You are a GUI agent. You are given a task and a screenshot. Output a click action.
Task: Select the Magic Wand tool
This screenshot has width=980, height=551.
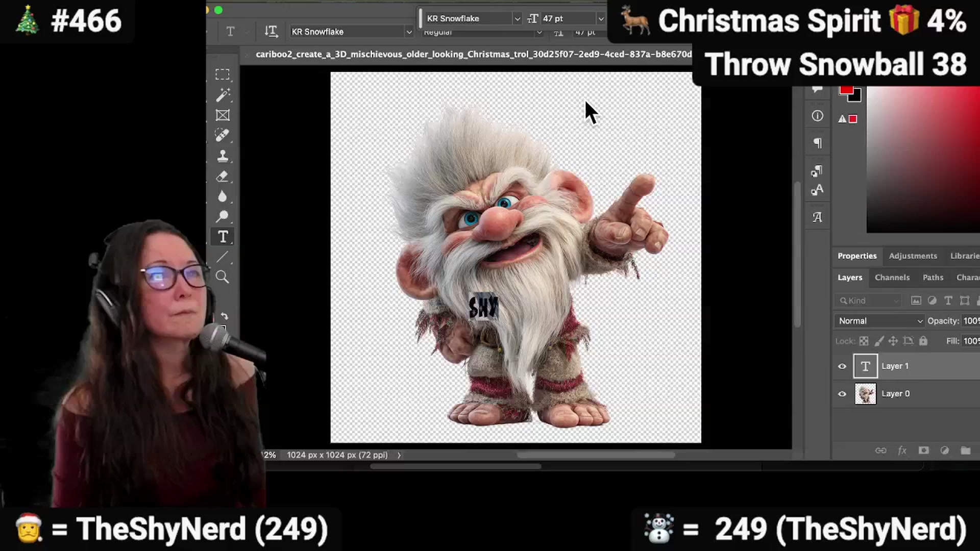pos(223,95)
